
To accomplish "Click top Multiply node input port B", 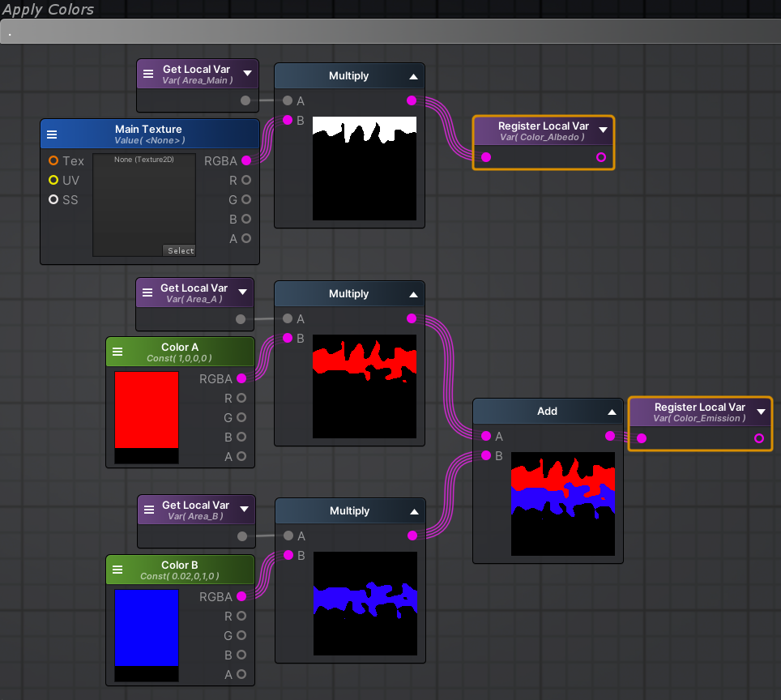I will click(x=288, y=120).
